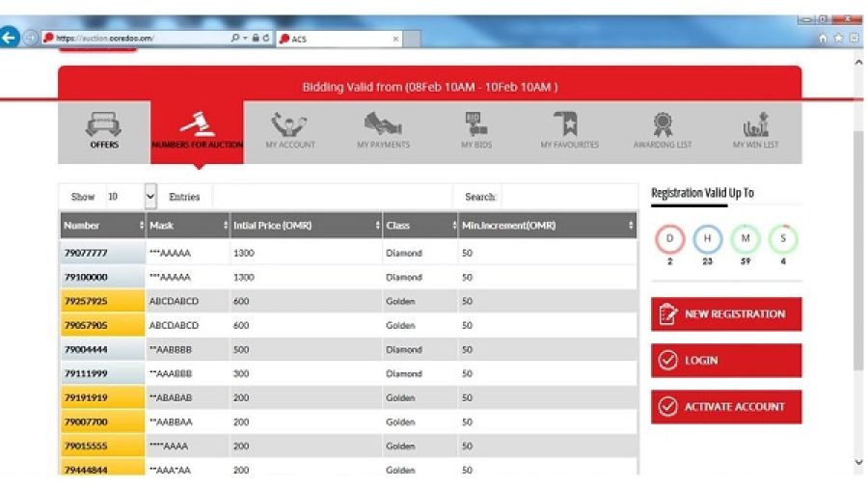Viewport: 868px width, 489px height.
Task: Click the 500 initial price cell
Action: 306,349
